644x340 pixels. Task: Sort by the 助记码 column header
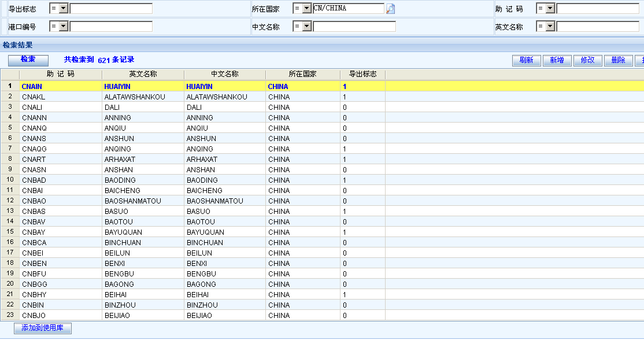(x=61, y=75)
